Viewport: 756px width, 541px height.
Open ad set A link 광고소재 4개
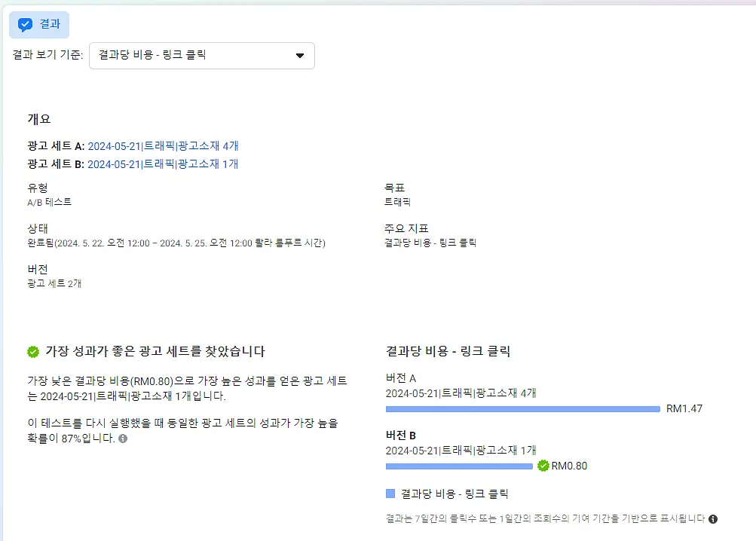point(163,145)
